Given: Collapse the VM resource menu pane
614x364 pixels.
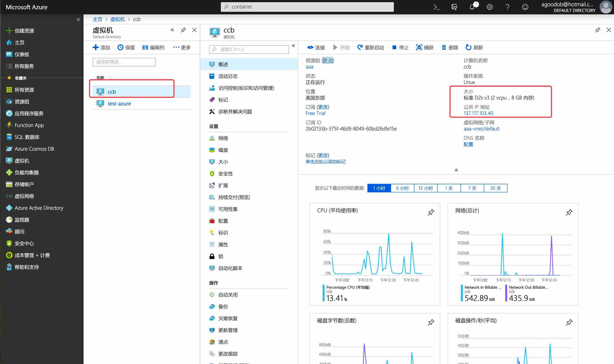Looking at the screenshot, I should coord(293,46).
